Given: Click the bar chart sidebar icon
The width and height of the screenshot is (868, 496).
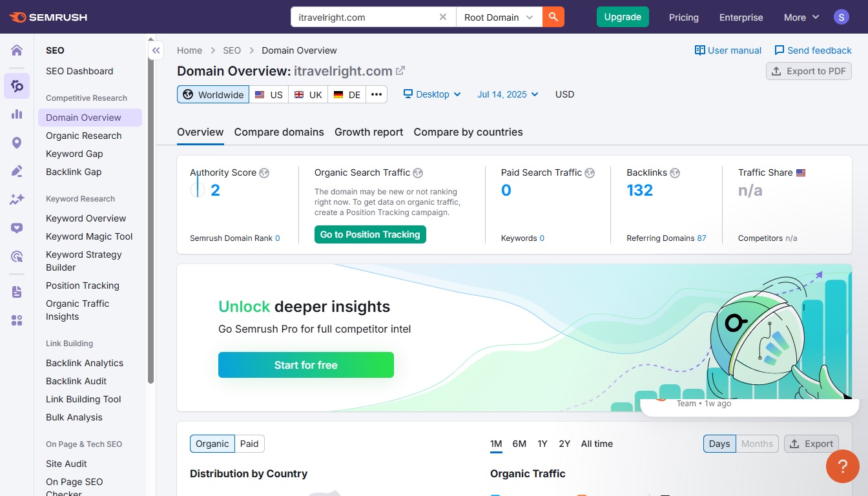Looking at the screenshot, I should coord(17,114).
